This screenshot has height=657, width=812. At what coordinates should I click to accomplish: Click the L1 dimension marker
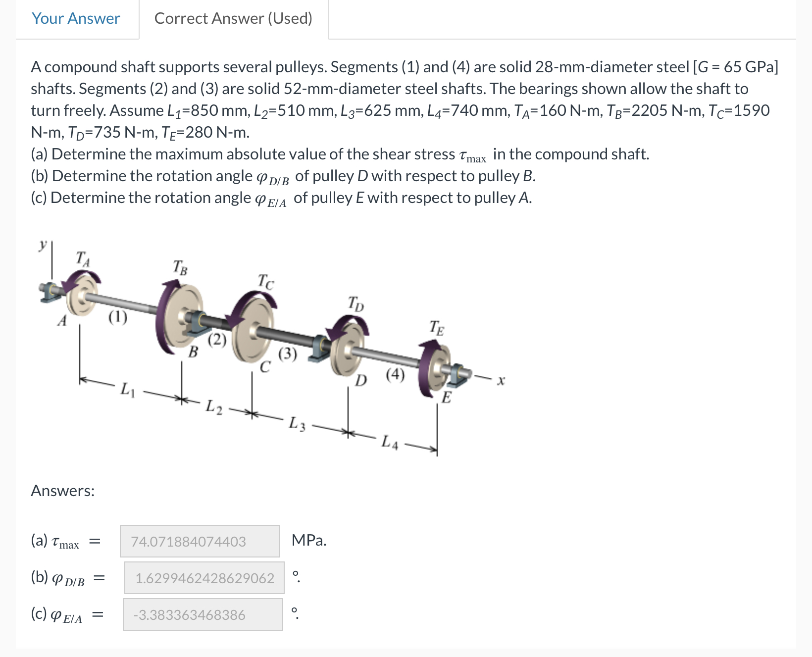pyautogui.click(x=128, y=391)
